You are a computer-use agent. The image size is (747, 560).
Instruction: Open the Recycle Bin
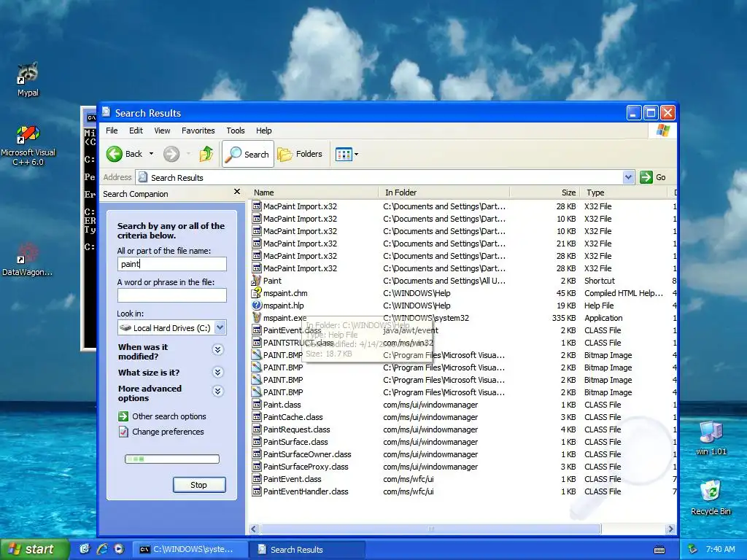point(711,497)
